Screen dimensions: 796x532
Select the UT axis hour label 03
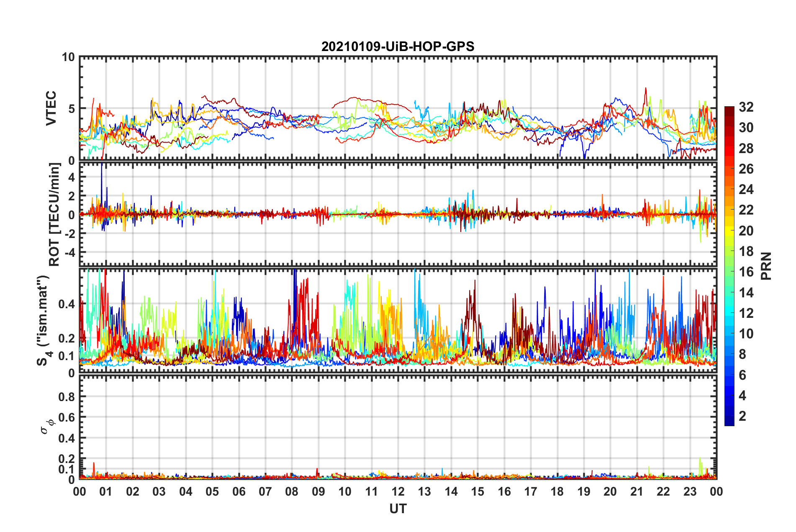(159, 491)
